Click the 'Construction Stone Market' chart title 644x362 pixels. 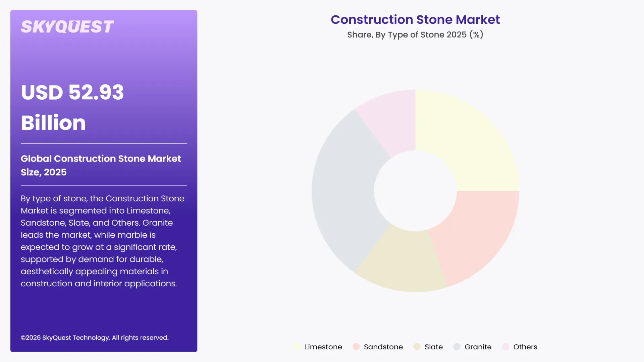point(415,19)
